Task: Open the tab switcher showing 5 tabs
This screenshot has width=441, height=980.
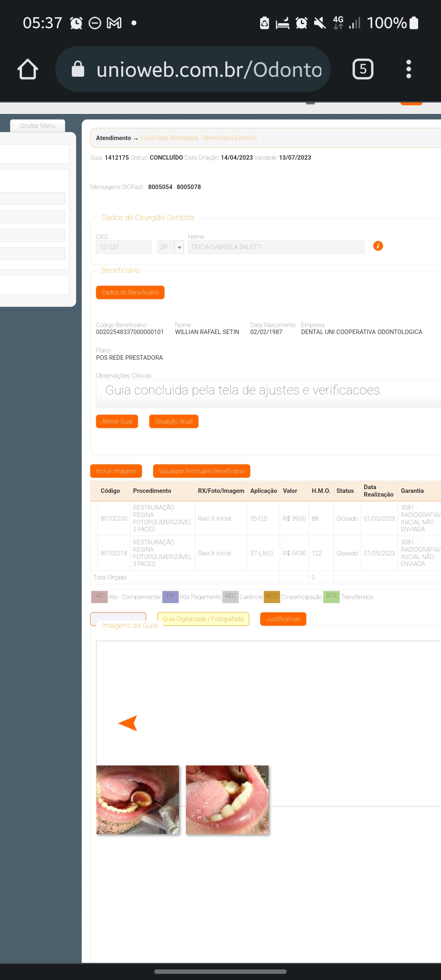Action: [x=363, y=69]
